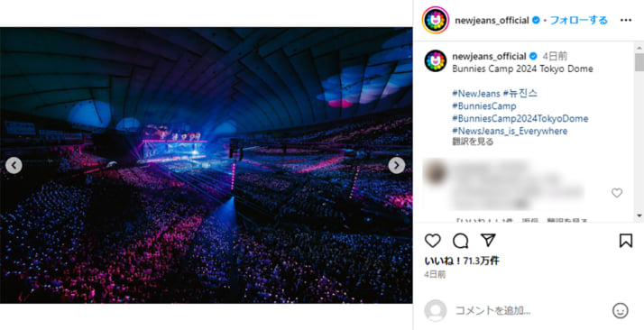Viewport: 644px width, 330px height.
Task: Go to previous photo in carousel
Action: coord(14,165)
